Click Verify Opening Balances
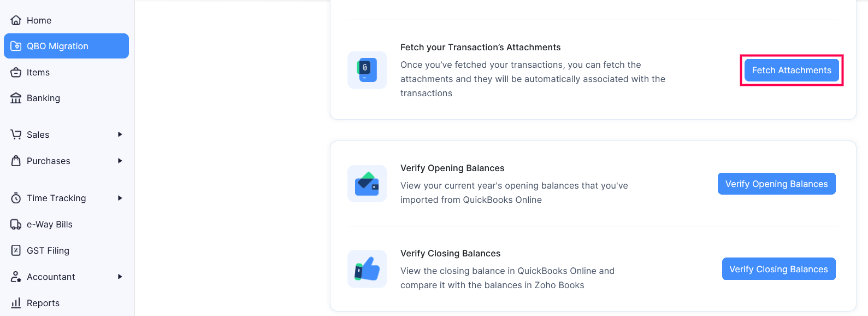The width and height of the screenshot is (868, 316). coord(776,184)
